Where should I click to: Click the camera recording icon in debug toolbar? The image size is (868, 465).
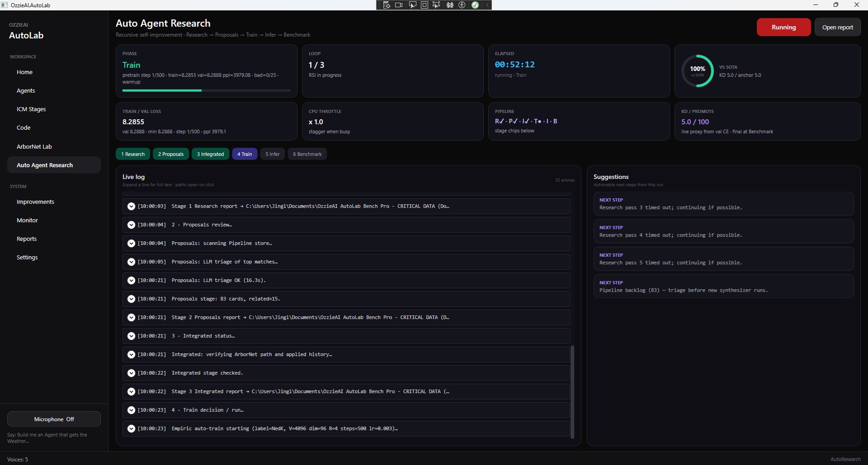click(399, 5)
